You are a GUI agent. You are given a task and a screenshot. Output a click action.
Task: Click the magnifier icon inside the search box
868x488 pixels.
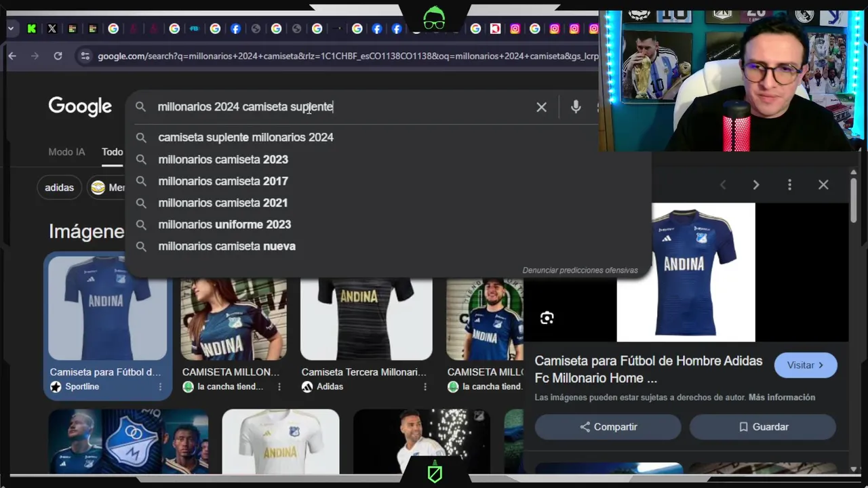140,107
